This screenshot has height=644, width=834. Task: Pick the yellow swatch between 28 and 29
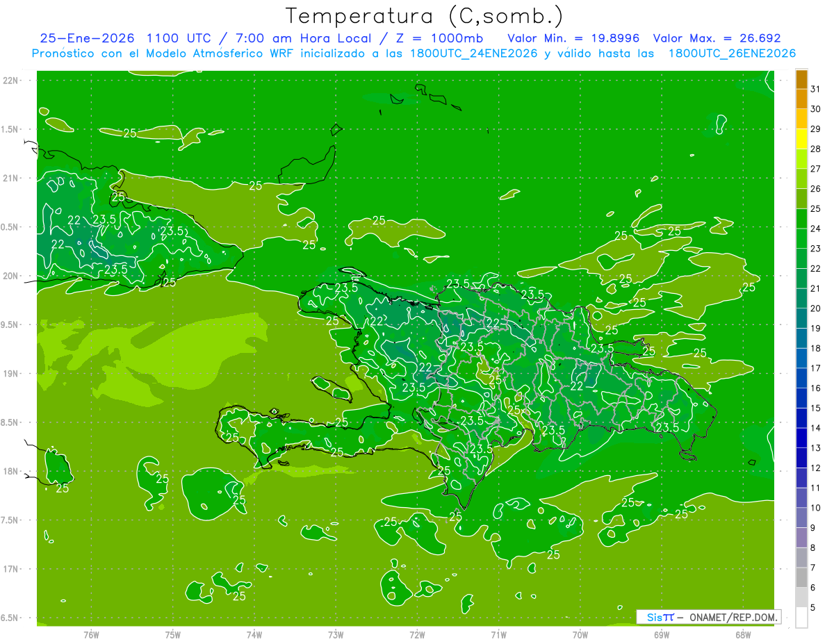pyautogui.click(x=801, y=139)
